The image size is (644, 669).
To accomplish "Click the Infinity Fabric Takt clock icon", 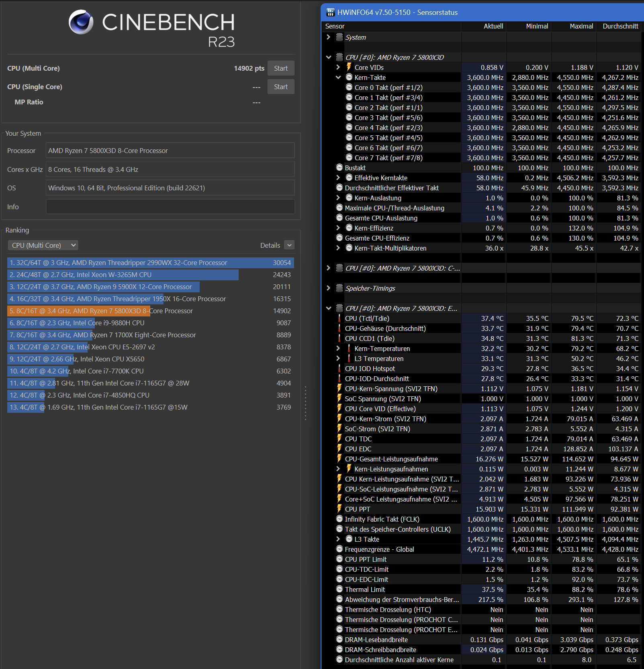I will click(x=339, y=519).
